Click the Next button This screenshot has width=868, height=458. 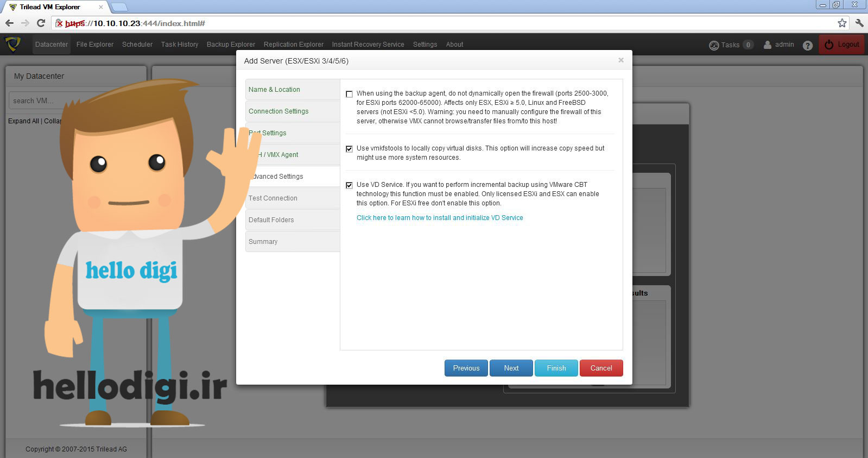pos(511,368)
